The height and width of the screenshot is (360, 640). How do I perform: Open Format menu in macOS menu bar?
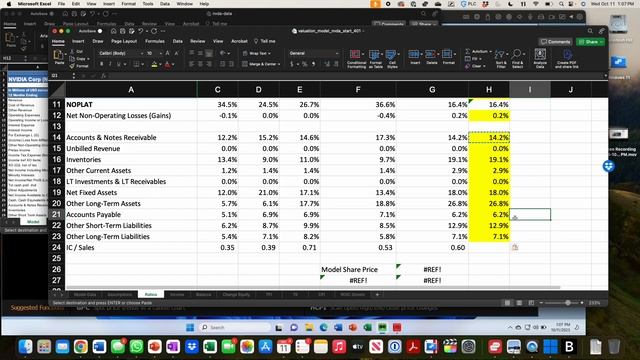[x=129, y=4]
